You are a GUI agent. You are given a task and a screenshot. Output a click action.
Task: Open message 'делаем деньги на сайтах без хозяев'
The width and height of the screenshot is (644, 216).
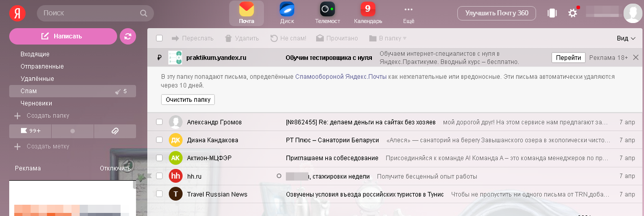[361, 122]
